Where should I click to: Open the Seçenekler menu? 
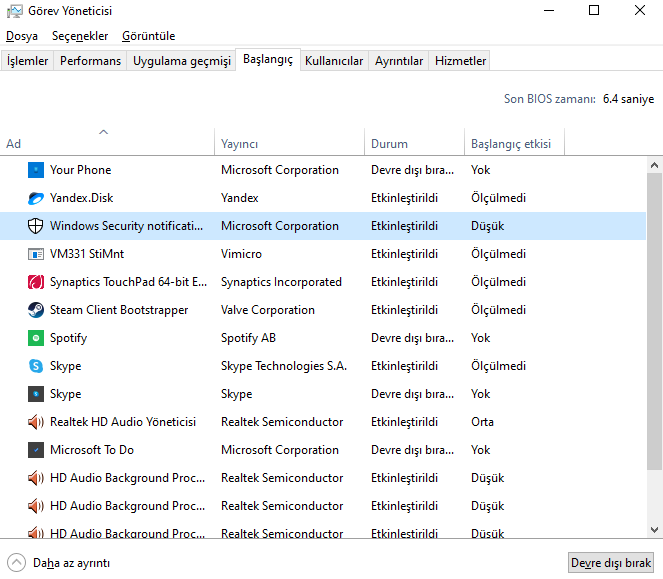tap(80, 36)
